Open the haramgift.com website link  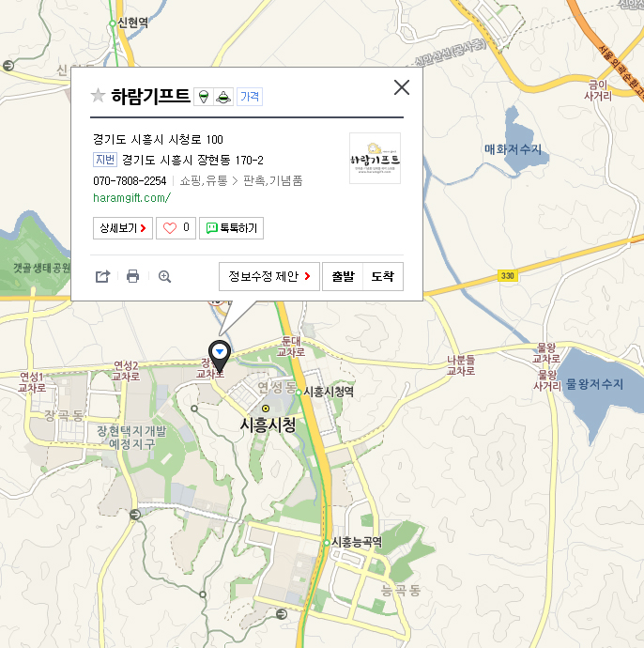tap(131, 198)
